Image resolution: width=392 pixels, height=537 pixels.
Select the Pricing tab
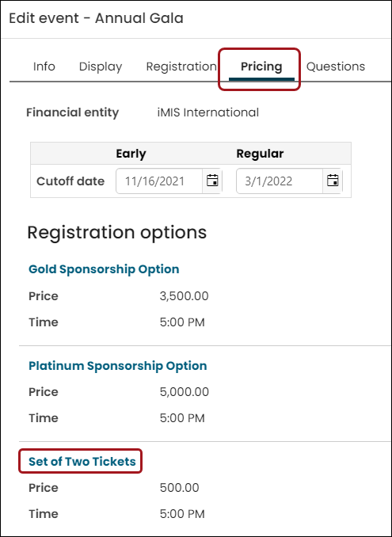click(261, 67)
